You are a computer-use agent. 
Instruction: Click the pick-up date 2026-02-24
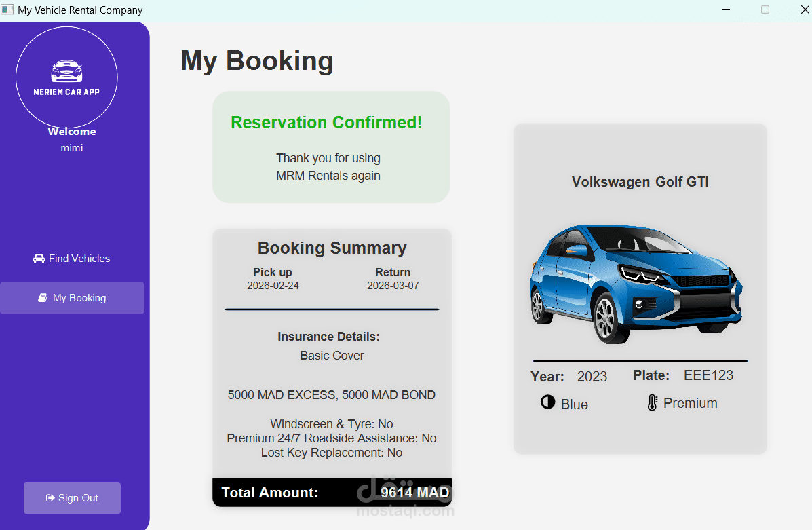(273, 286)
